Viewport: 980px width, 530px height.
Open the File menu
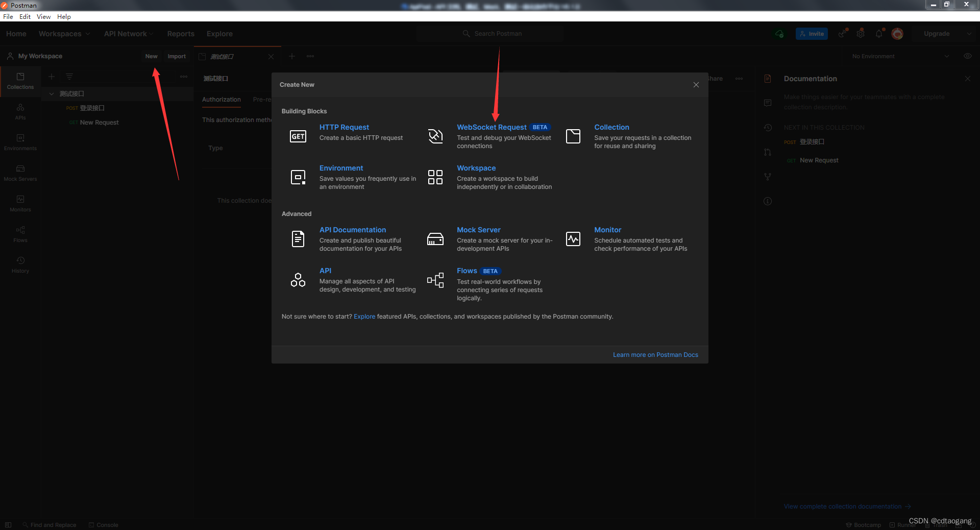[8, 17]
